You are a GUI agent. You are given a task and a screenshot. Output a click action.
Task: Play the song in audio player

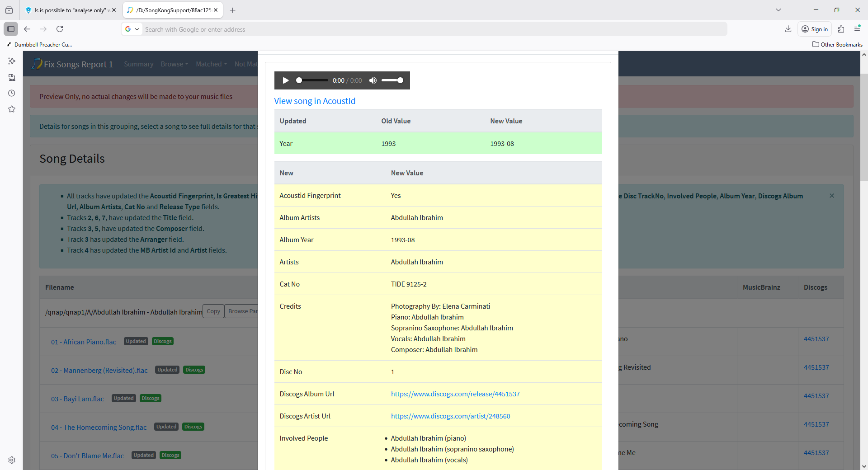[285, 80]
